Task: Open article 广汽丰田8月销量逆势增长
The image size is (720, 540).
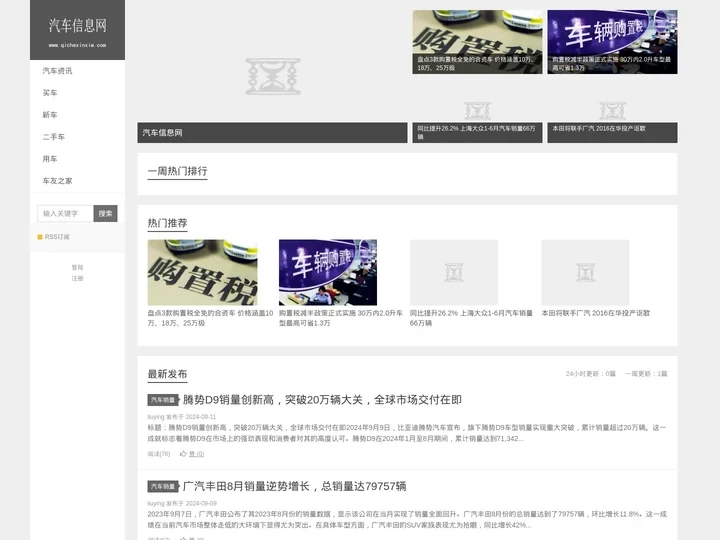Action: [294, 486]
